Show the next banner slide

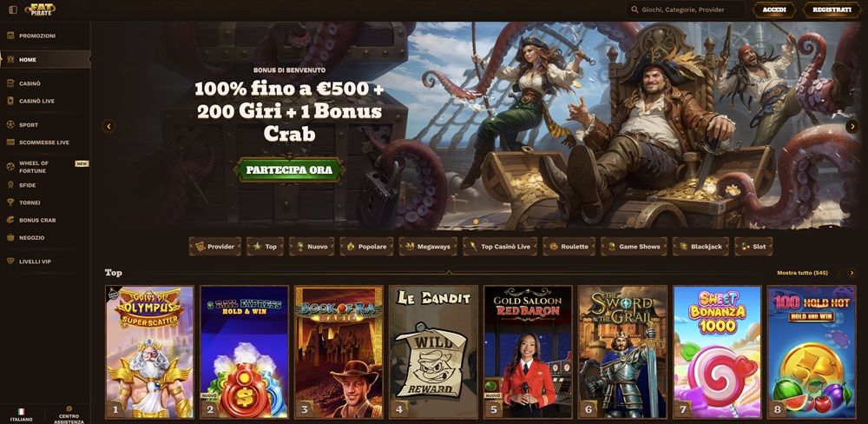[x=852, y=126]
